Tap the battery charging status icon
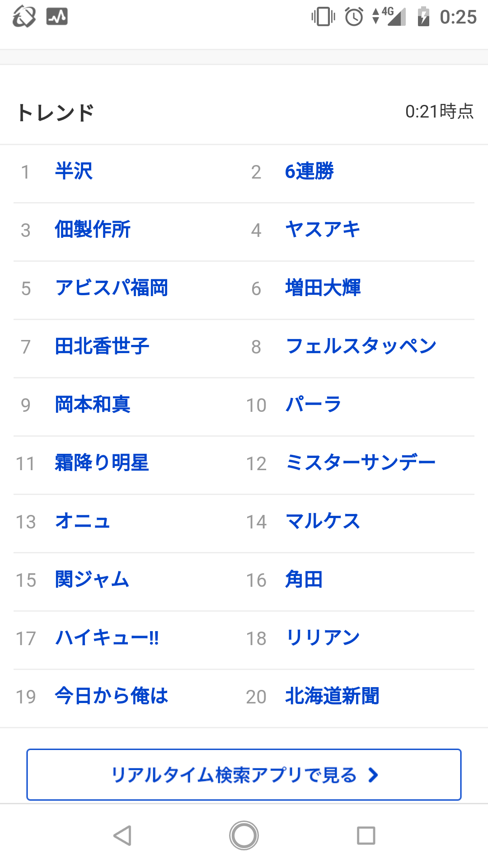Image resolution: width=488 pixels, height=868 pixels. click(423, 17)
